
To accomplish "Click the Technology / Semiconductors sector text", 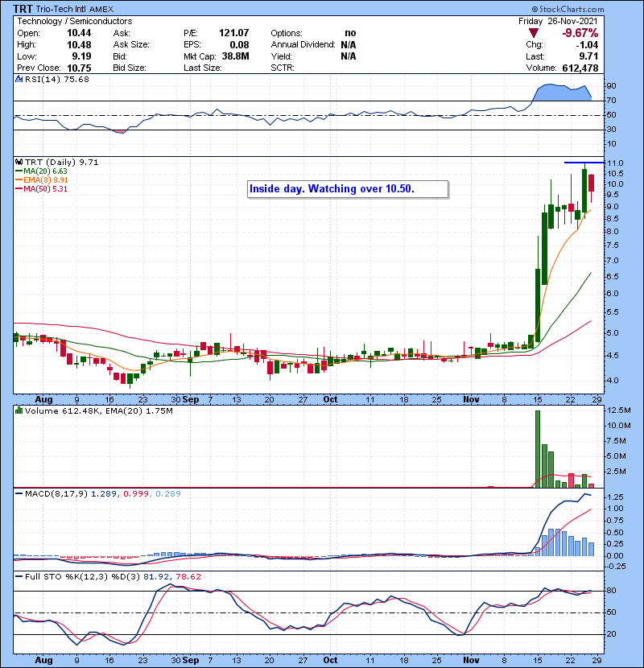I will [x=75, y=21].
